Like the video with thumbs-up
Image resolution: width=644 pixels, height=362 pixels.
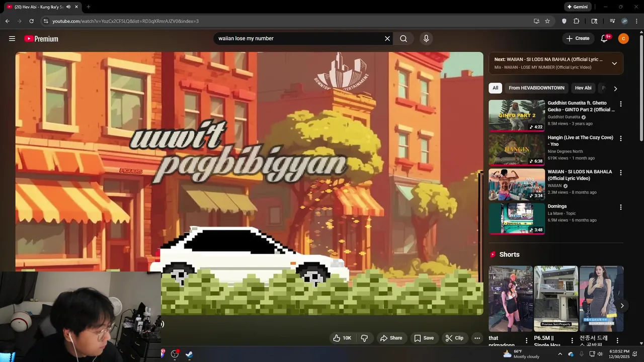[342, 338]
